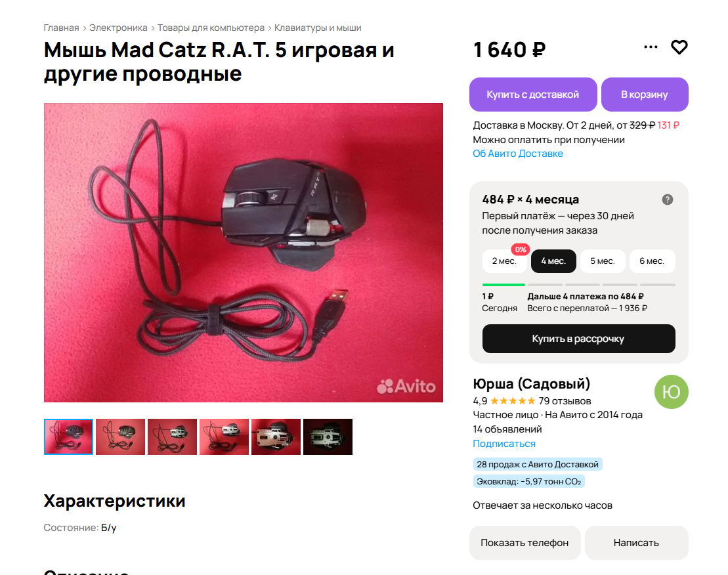Screen dimensions: 728x575
Task: Open Электроника breadcrumb category
Action: pyautogui.click(x=118, y=28)
